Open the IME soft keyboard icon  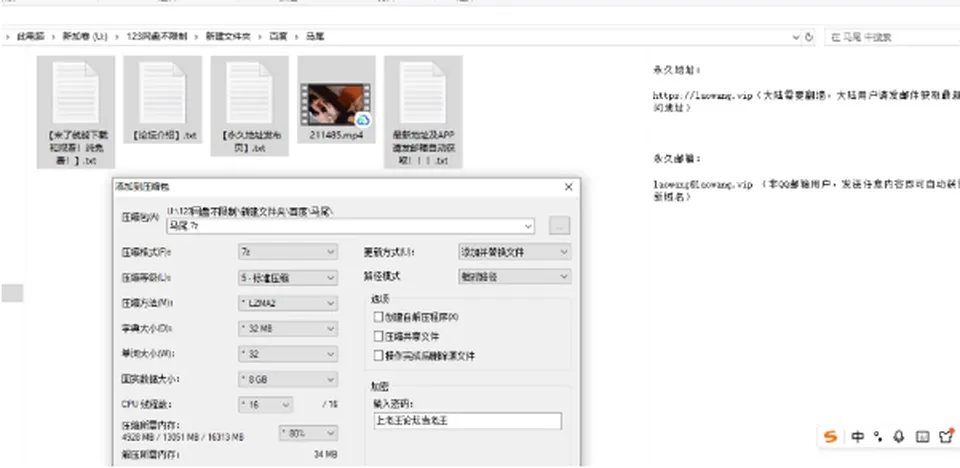pos(922,437)
